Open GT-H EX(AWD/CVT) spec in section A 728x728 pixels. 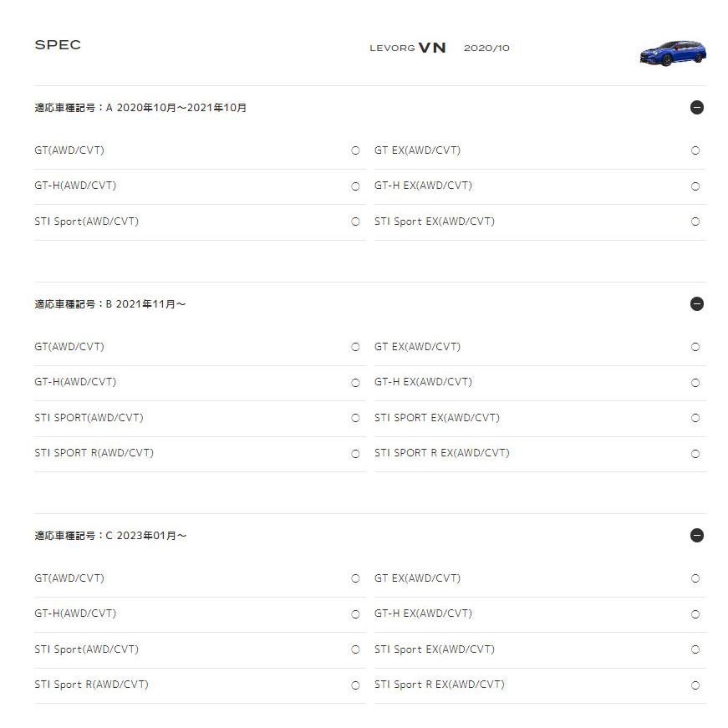point(541,186)
